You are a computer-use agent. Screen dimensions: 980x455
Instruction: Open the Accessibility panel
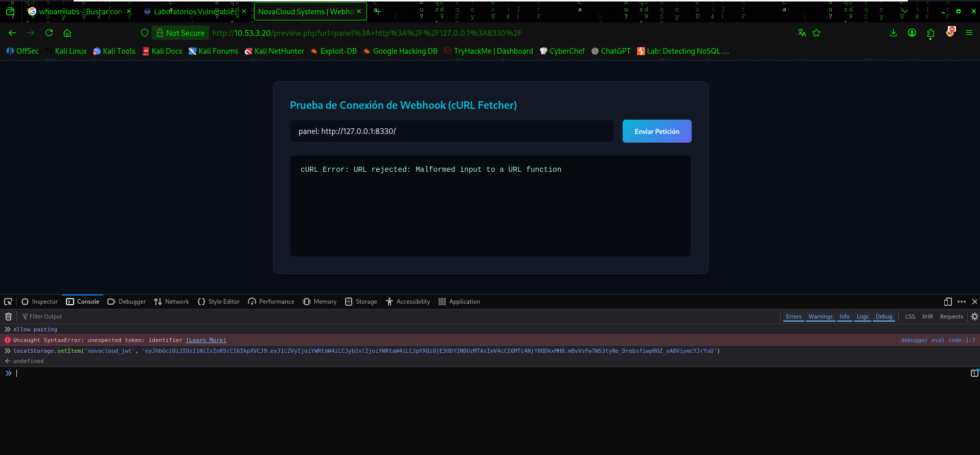pos(408,302)
